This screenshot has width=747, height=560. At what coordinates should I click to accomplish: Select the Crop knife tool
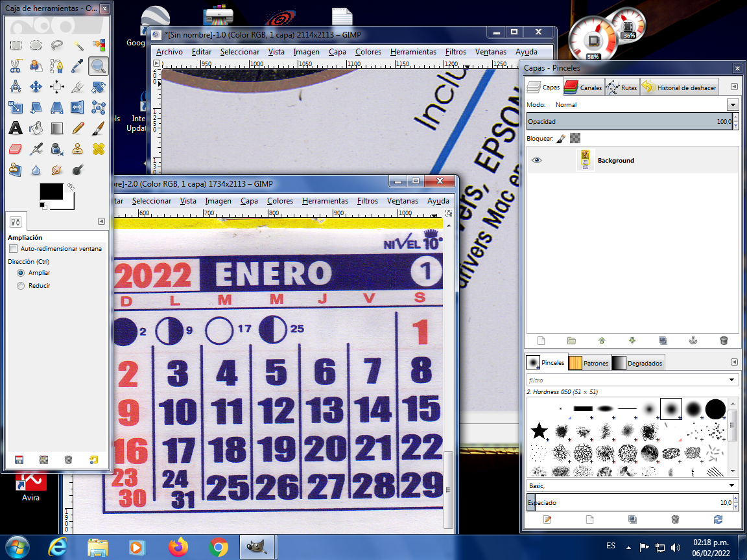point(78,87)
